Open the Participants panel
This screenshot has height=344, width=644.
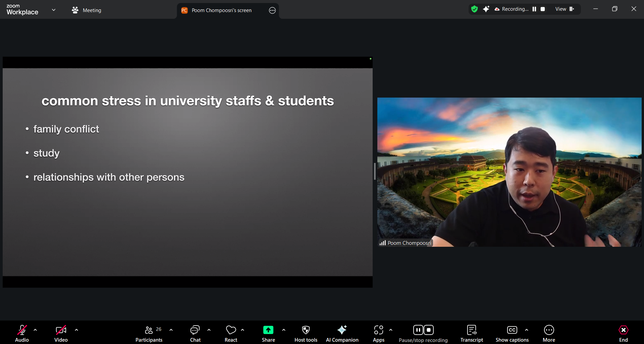tap(149, 334)
